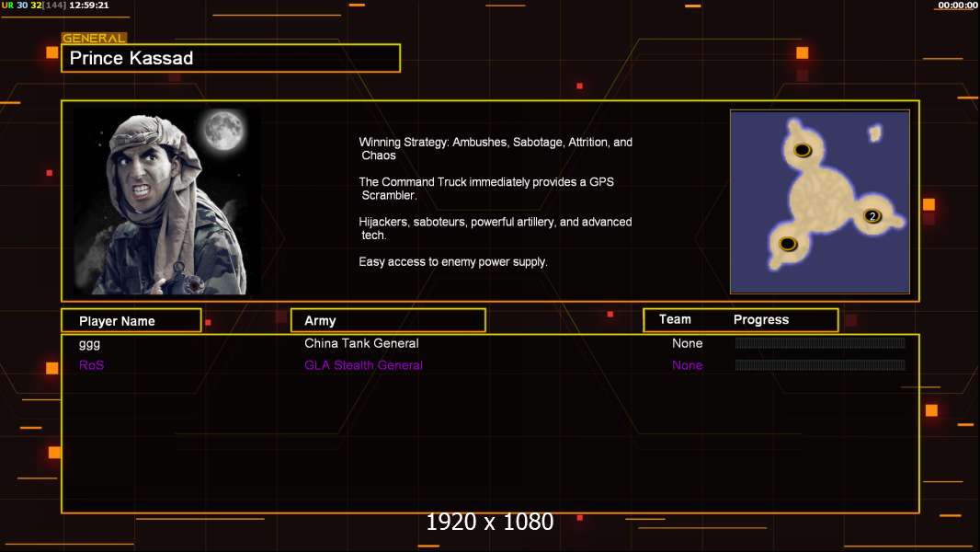Click the Progress column header
Screen dimensions: 980x552
click(x=760, y=319)
